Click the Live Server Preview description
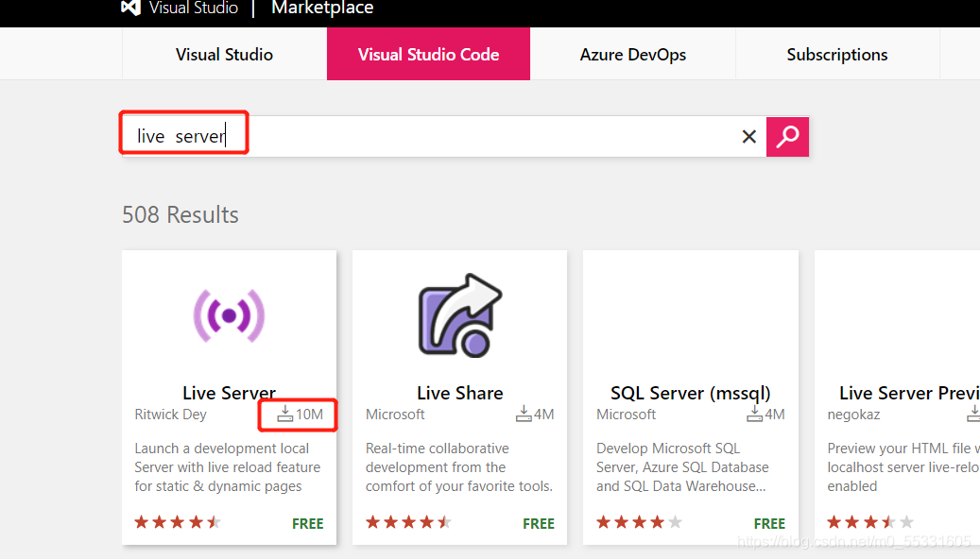Viewport: 980px width, 559px height. [x=903, y=467]
